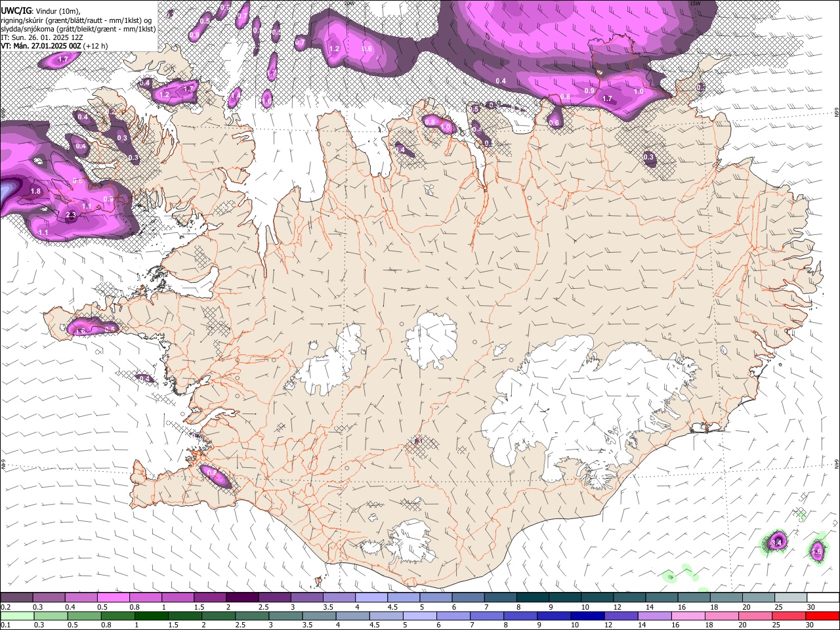Click the '3.4' precipitation value on map

click(x=778, y=543)
